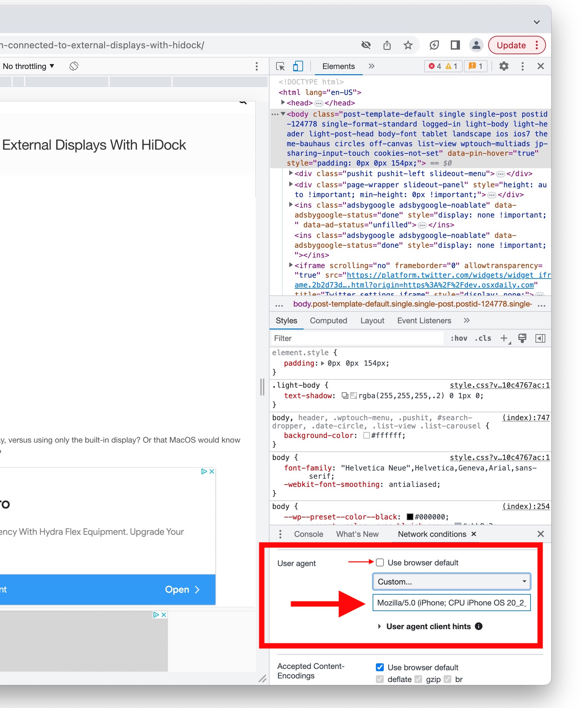Click the inspect element picker icon

pos(280,66)
